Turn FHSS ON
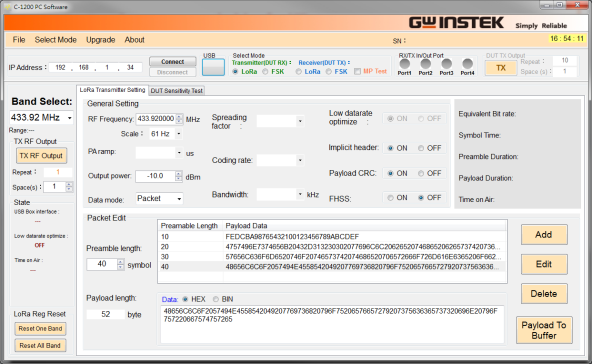This screenshot has width=592, height=364. click(390, 198)
